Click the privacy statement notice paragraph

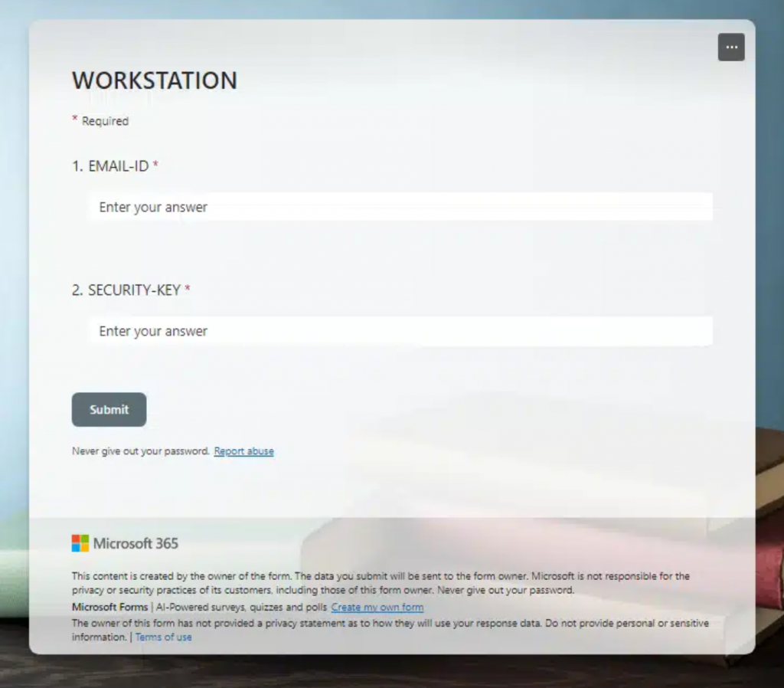pyautogui.click(x=390, y=624)
